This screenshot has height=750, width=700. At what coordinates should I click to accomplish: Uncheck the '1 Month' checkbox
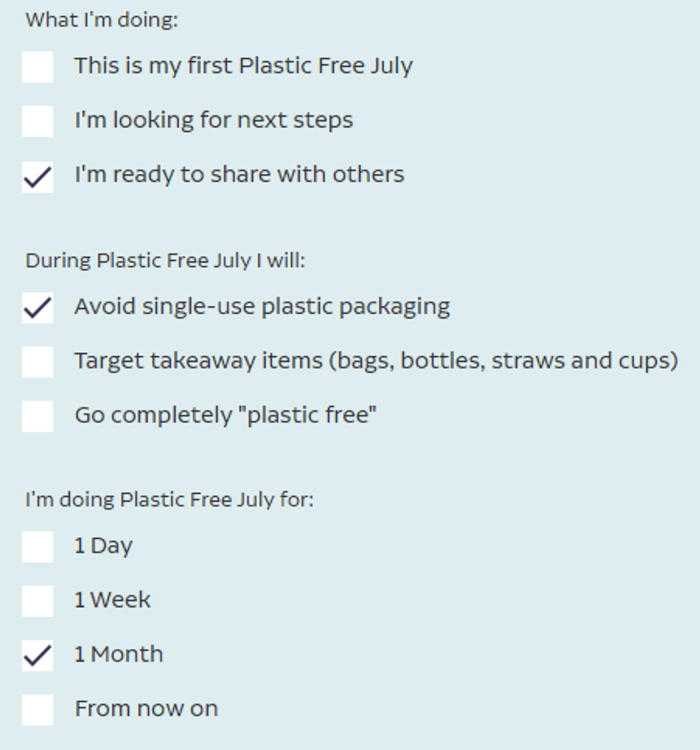click(x=37, y=656)
